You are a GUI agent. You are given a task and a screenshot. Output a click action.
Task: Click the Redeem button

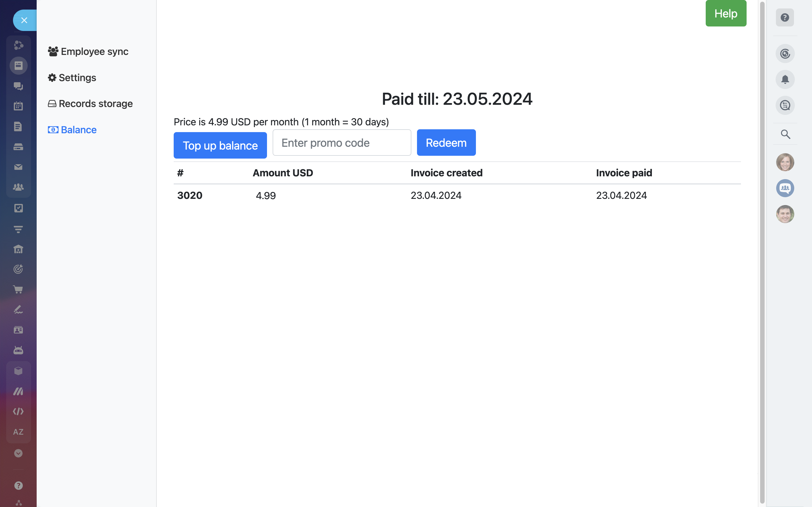[446, 143]
